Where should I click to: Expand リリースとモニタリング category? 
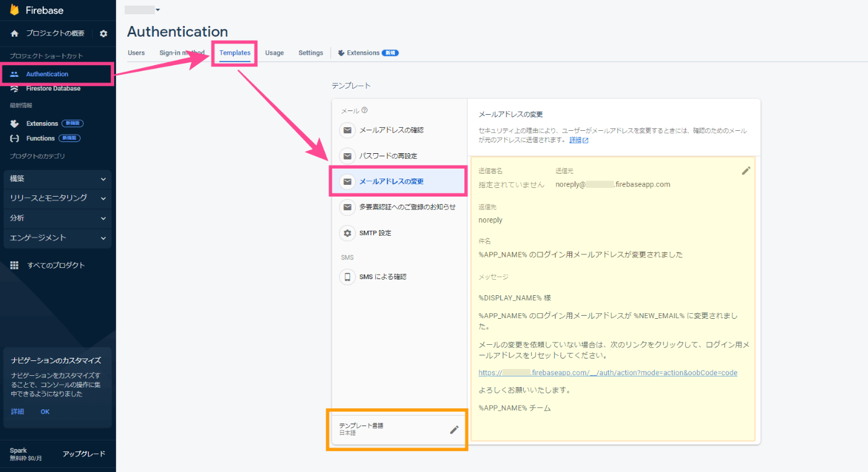[x=58, y=198]
